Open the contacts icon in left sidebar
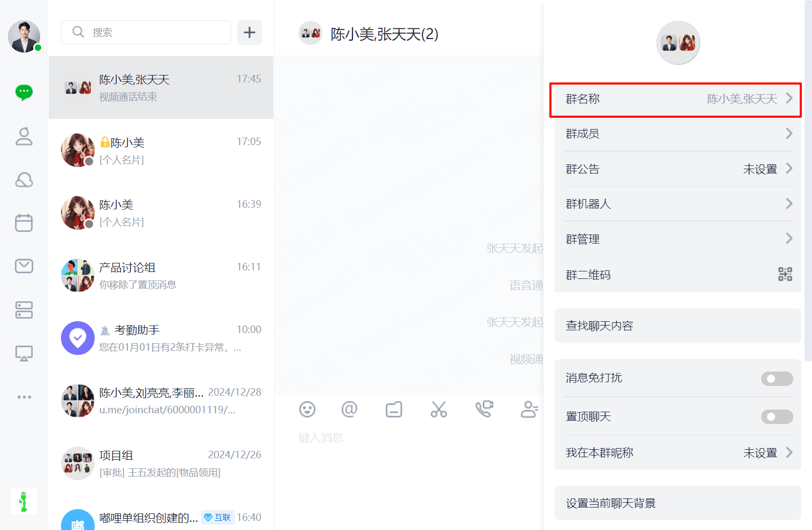The height and width of the screenshot is (530, 812). click(x=24, y=137)
